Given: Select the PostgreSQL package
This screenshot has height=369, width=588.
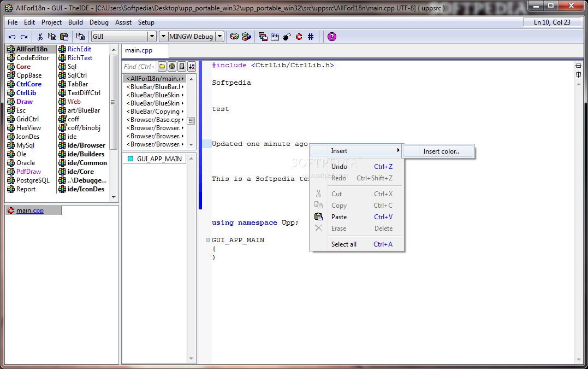Looking at the screenshot, I should click(33, 180).
